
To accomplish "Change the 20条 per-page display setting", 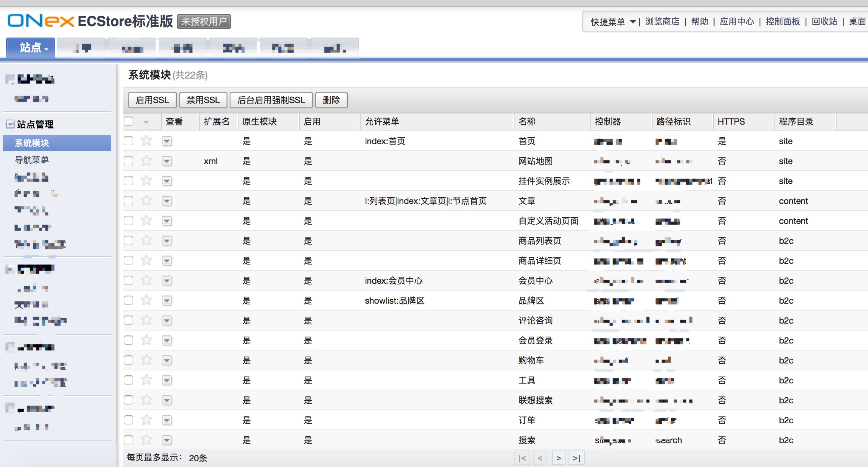I will (x=196, y=458).
